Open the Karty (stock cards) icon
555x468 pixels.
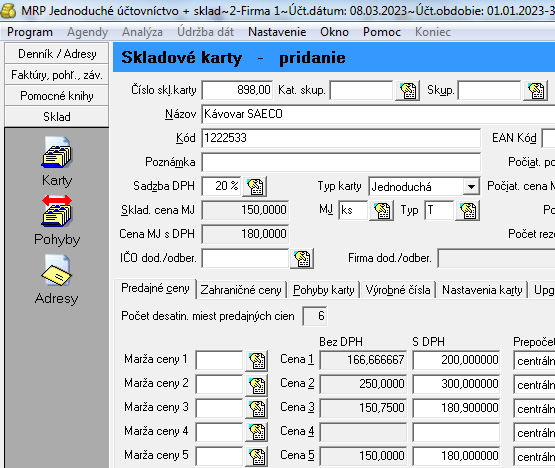pyautogui.click(x=57, y=152)
